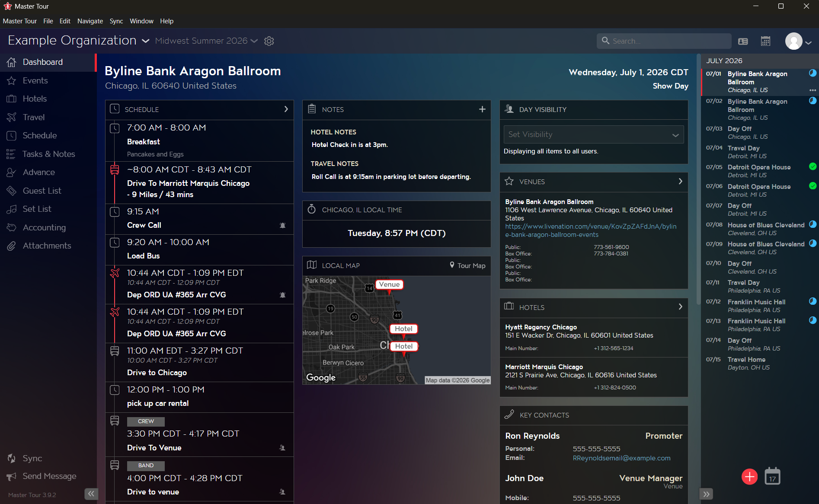Click the Guest List ticket icon
Image resolution: width=819 pixels, height=504 pixels.
point(12,191)
